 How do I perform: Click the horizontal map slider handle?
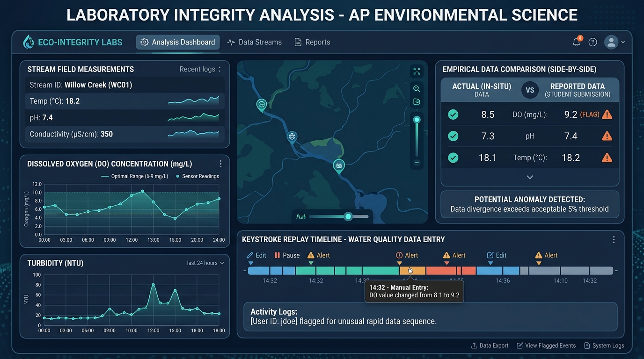coord(348,216)
